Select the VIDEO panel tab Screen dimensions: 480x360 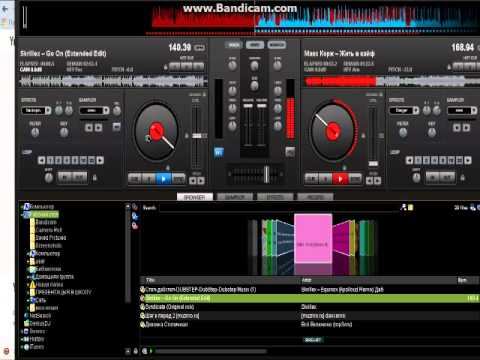coord(255,45)
